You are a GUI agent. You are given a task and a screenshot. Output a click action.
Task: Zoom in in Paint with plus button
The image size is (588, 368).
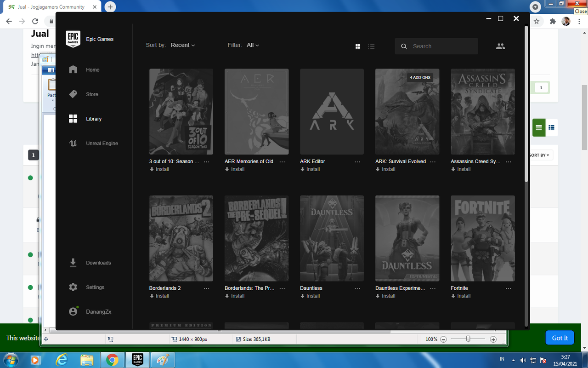coord(493,339)
